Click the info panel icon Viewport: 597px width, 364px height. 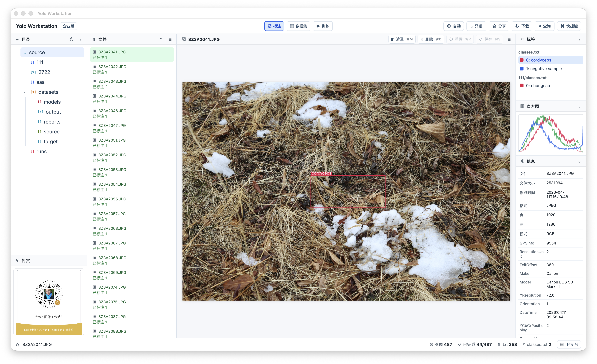(522, 161)
